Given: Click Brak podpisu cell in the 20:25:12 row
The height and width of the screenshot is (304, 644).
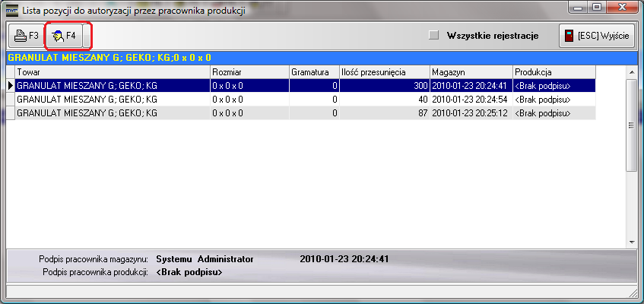Looking at the screenshot, I should click(x=554, y=113).
